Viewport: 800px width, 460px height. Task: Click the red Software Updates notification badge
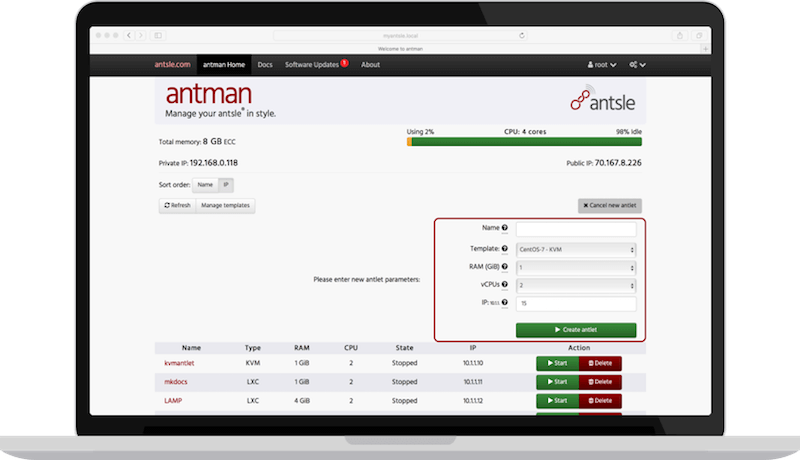pos(345,63)
